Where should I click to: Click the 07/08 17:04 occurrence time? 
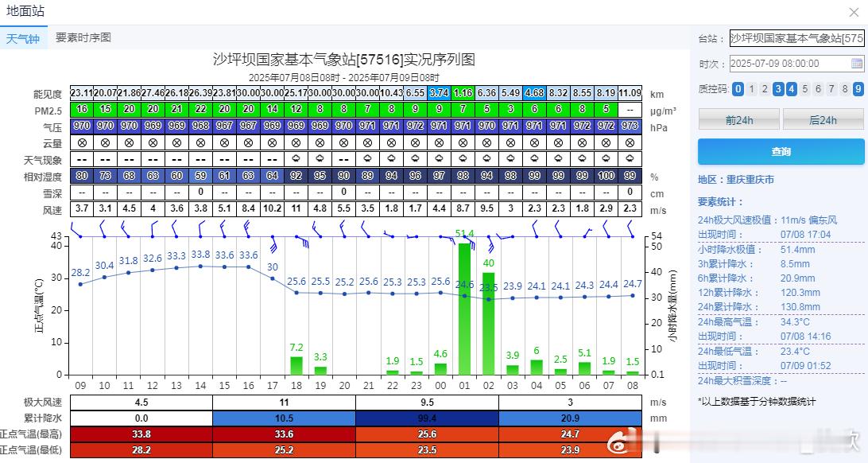[x=805, y=235]
